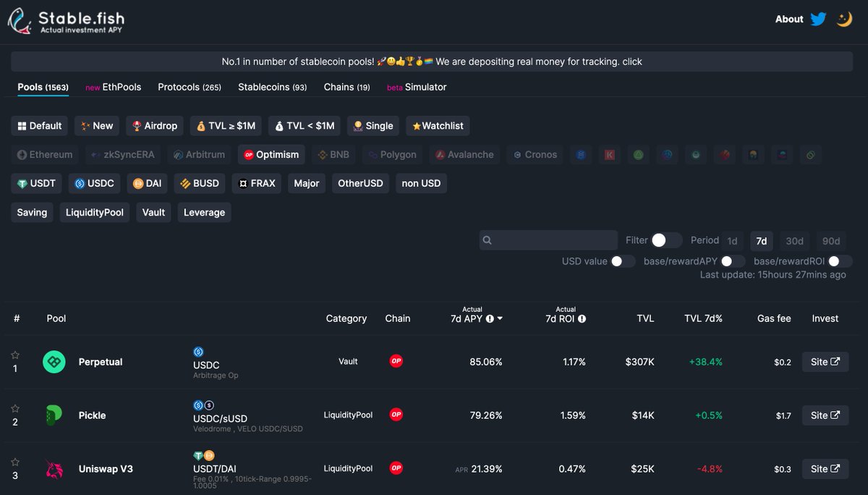
Task: Switch to the EthPools tab
Action: pyautogui.click(x=114, y=87)
